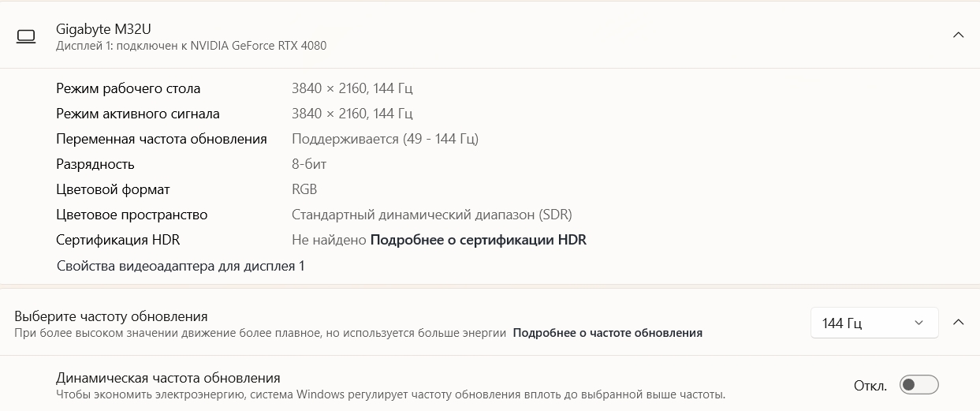
Task: Open the 144 Гц refresh rate dropdown
Action: click(x=874, y=323)
